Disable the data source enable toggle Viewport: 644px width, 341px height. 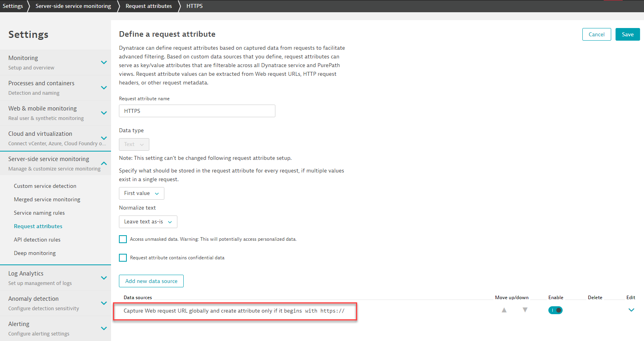coord(555,310)
